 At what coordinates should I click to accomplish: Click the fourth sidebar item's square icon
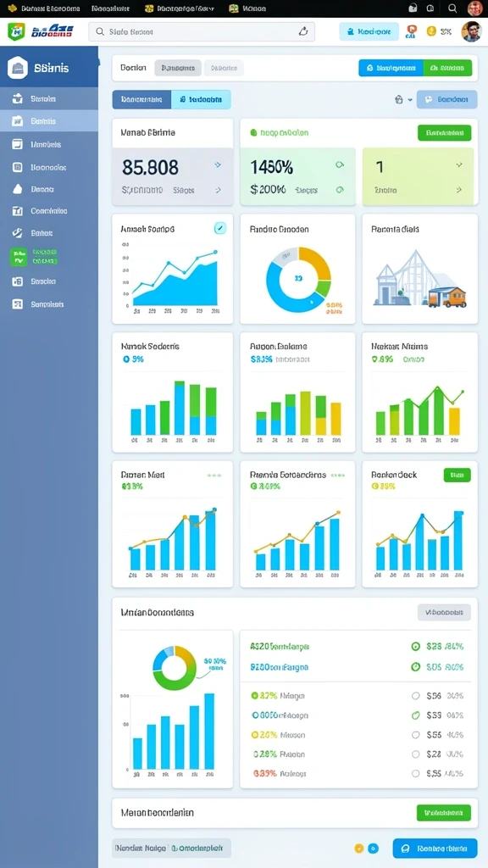(x=17, y=167)
